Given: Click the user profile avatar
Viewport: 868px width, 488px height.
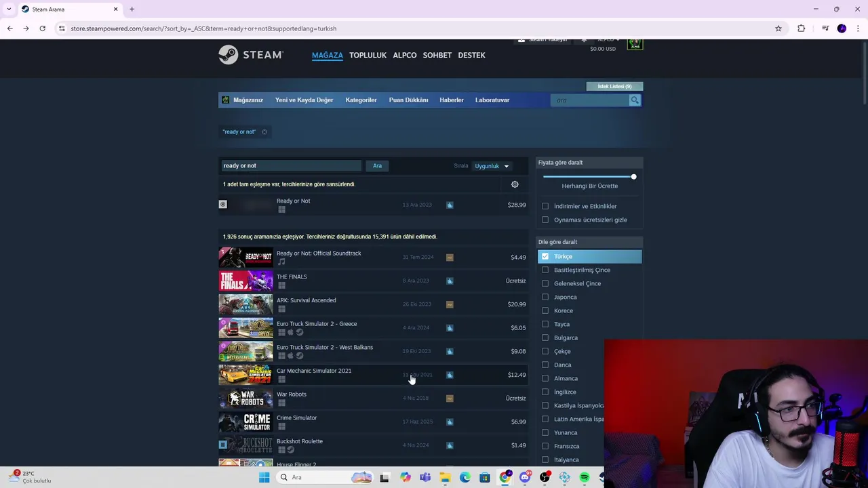Looking at the screenshot, I should click(x=635, y=44).
